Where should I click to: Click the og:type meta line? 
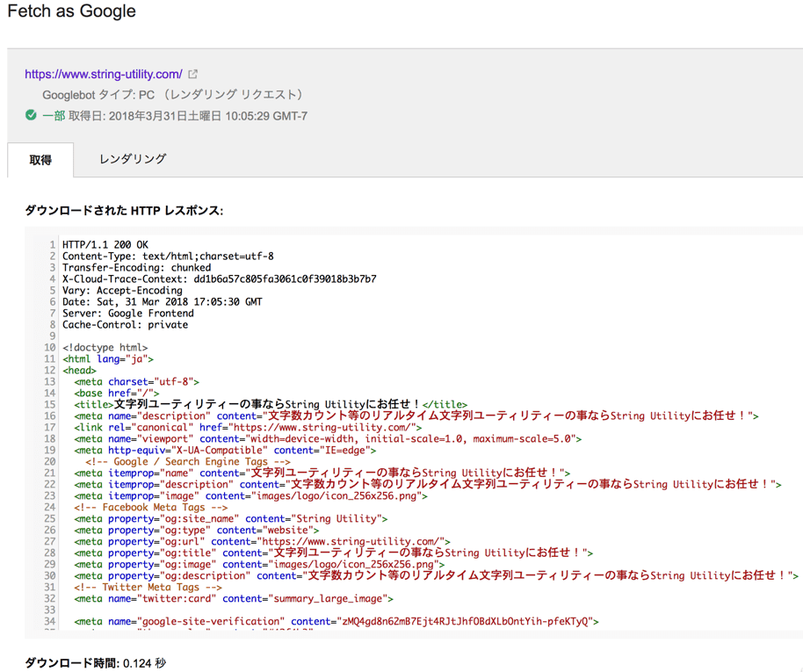197,530
